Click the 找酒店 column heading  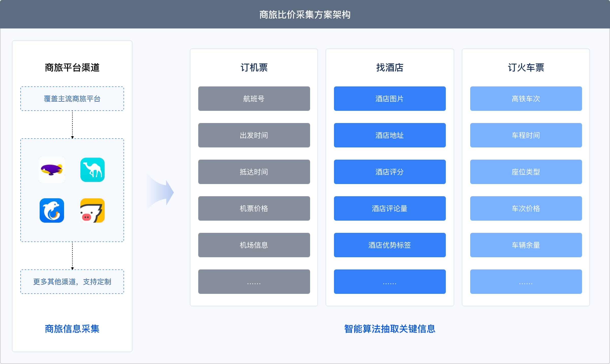[390, 68]
